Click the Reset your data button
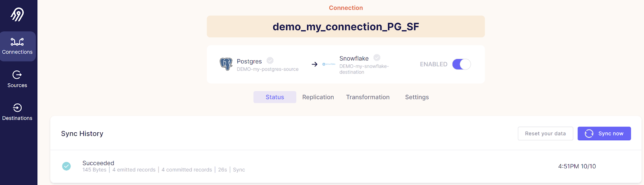644x185 pixels. coord(545,134)
